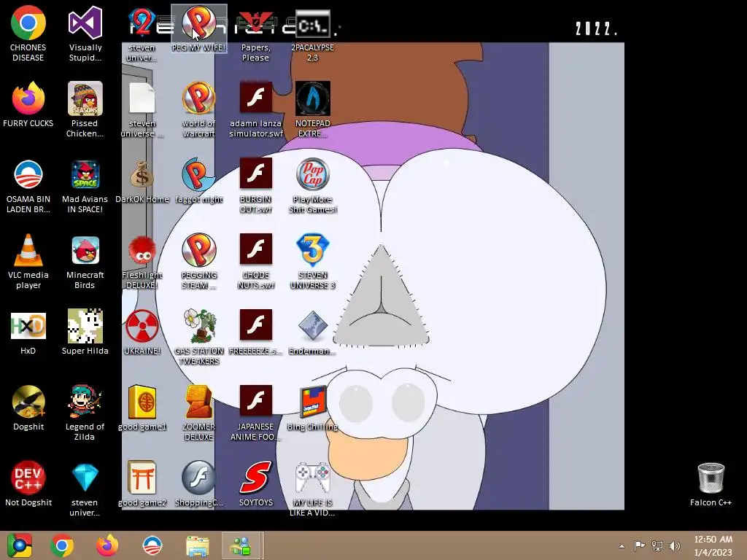Open Chrome from the taskbar
This screenshot has height=560, width=747.
point(62,545)
